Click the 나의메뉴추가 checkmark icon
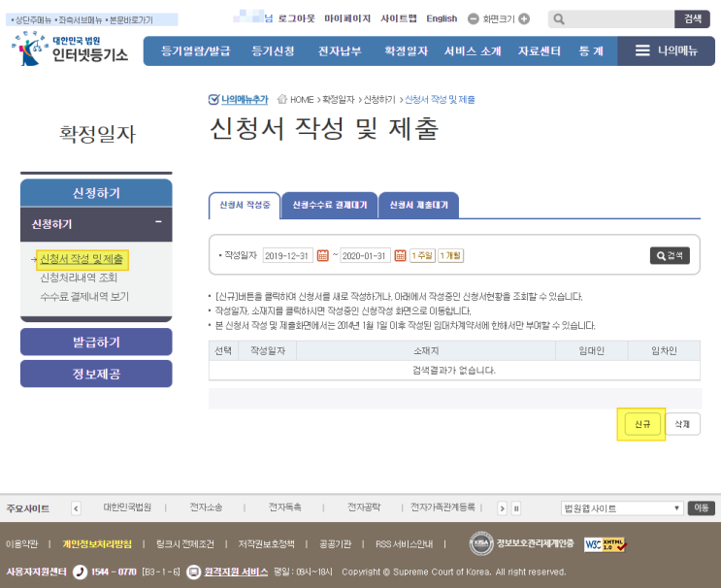The image size is (721, 588). [213, 99]
